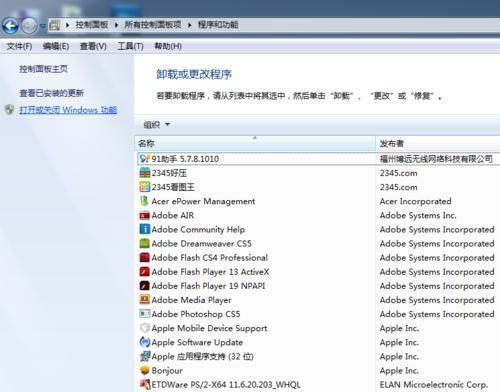
Task: Click the Adobe AIR program name
Action: (x=173, y=215)
